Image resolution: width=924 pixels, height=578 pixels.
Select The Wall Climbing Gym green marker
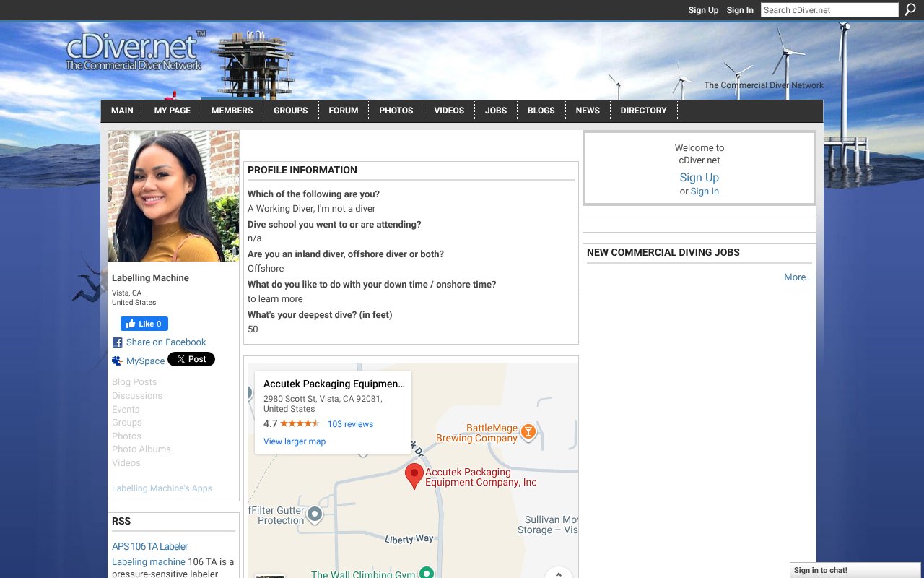425,572
